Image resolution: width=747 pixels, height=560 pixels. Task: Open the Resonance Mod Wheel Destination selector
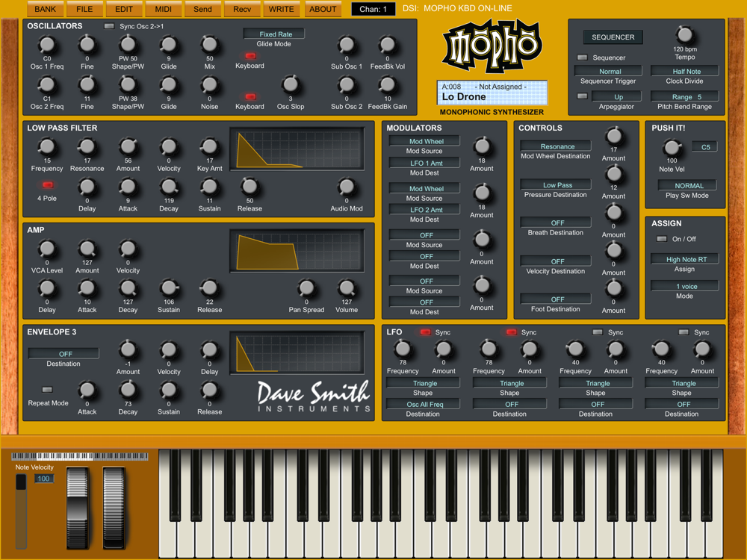tap(556, 146)
